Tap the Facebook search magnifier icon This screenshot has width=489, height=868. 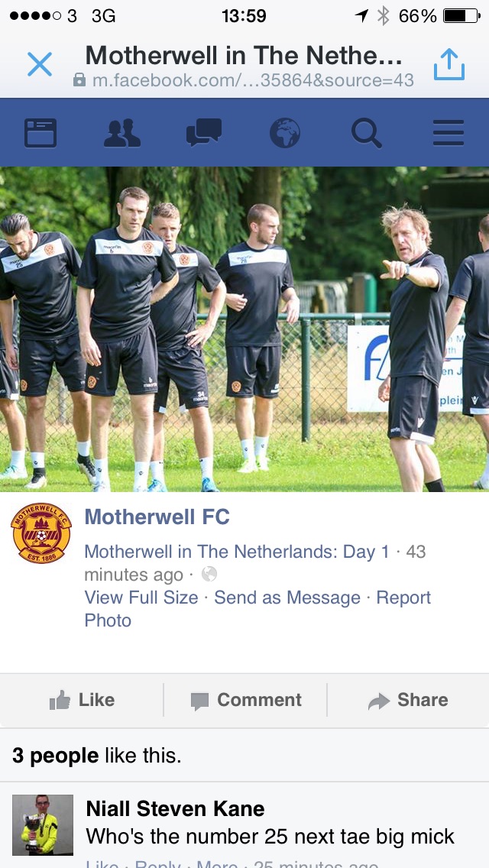367,134
